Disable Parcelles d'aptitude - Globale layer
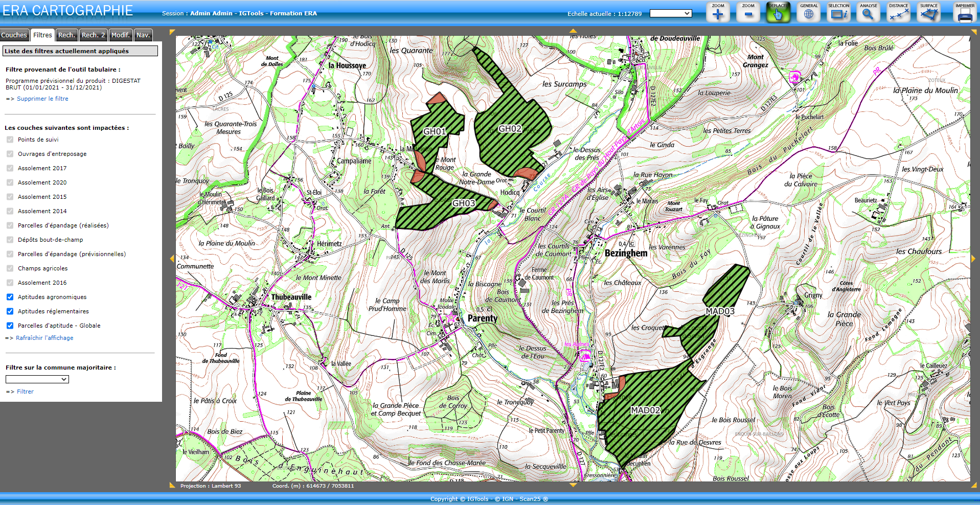 (10, 326)
